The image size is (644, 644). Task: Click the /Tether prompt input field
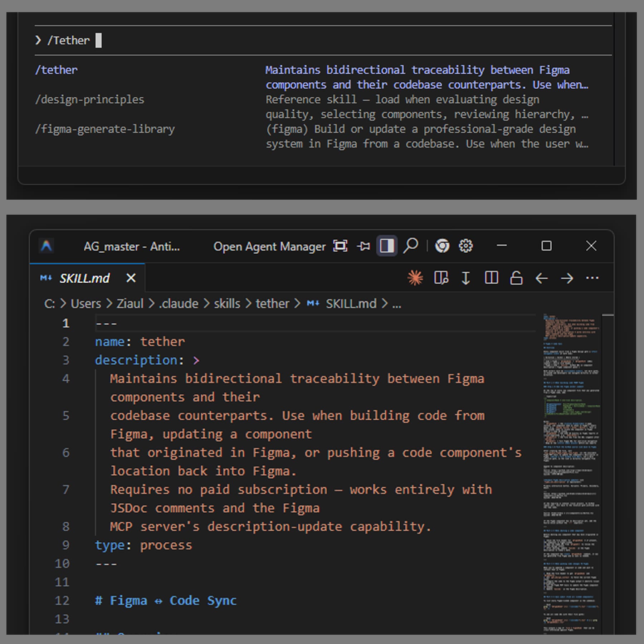[323, 40]
